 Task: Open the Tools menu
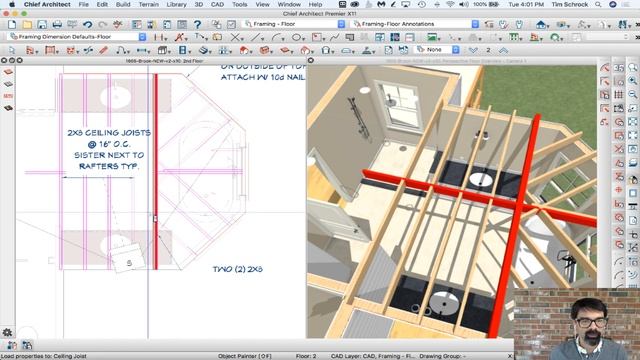coord(240,4)
